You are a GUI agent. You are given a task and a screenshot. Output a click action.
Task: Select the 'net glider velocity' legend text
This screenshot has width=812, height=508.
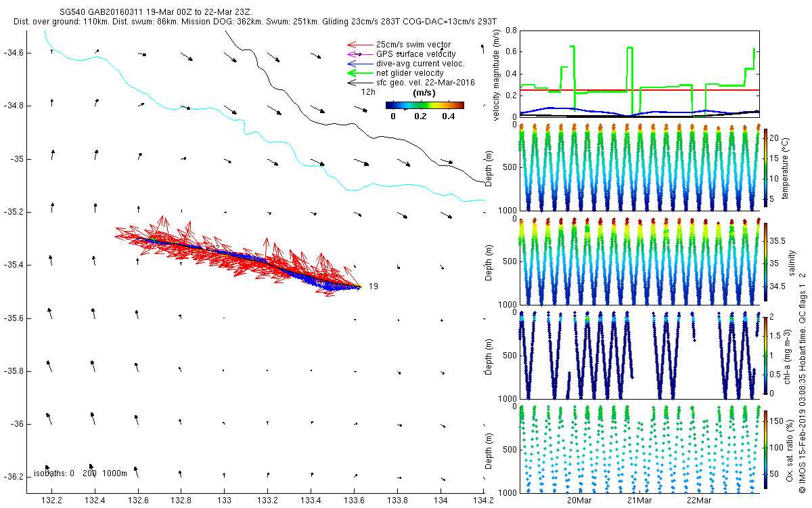click(409, 73)
